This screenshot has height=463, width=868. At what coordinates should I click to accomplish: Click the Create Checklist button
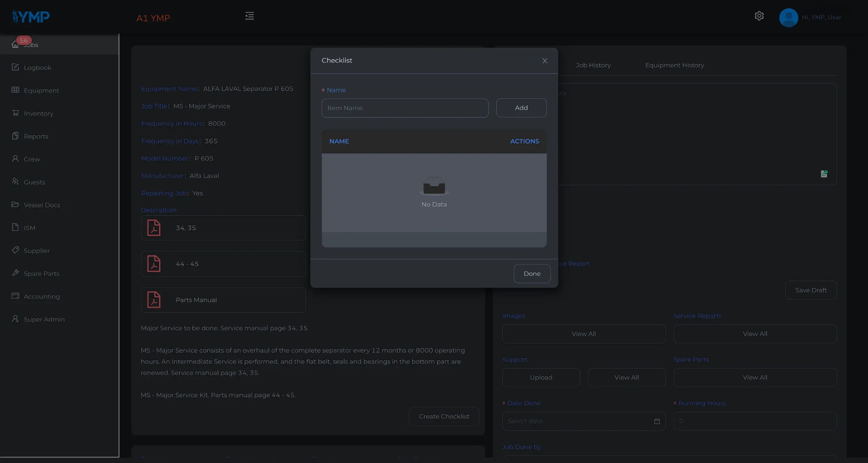[x=444, y=416]
